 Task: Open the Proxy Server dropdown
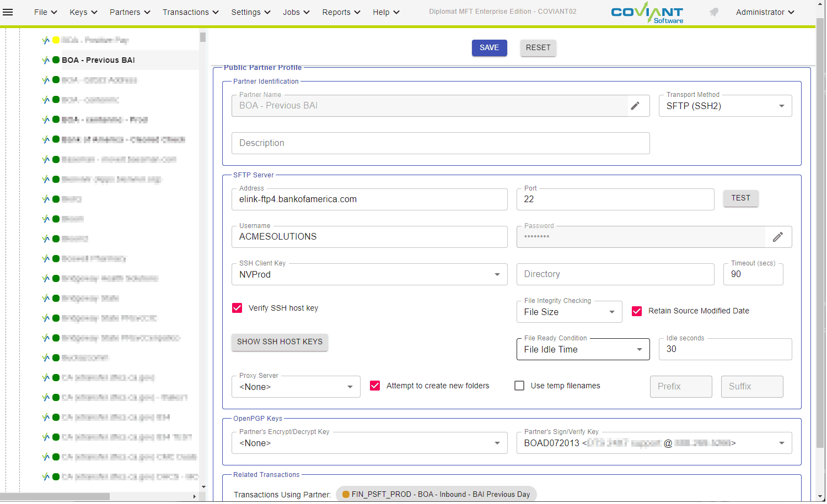(x=296, y=387)
